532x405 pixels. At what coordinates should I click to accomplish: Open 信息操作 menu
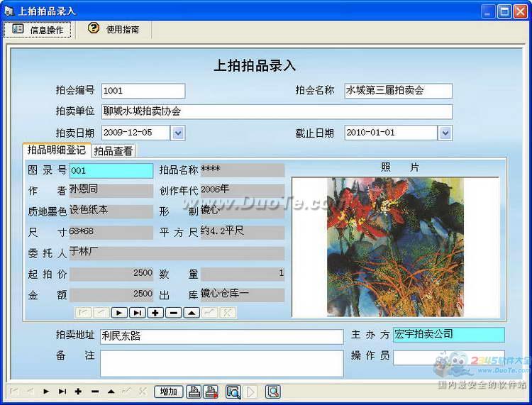pyautogui.click(x=38, y=30)
